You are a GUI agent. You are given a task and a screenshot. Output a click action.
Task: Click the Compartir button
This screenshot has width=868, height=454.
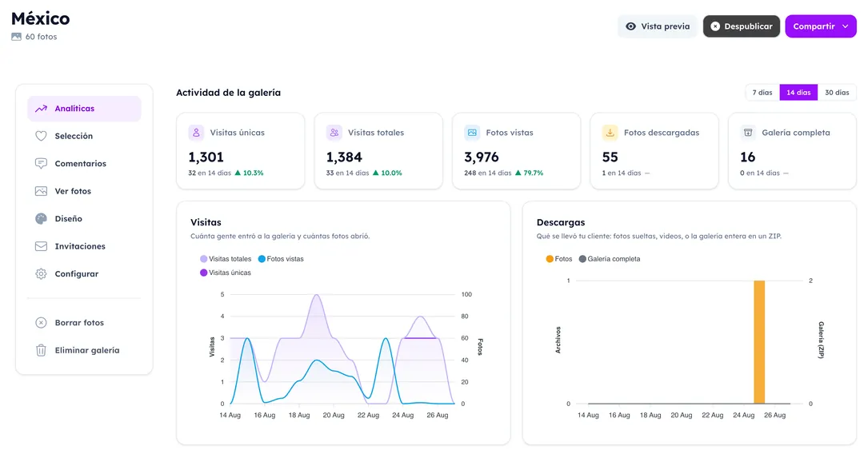click(x=820, y=26)
